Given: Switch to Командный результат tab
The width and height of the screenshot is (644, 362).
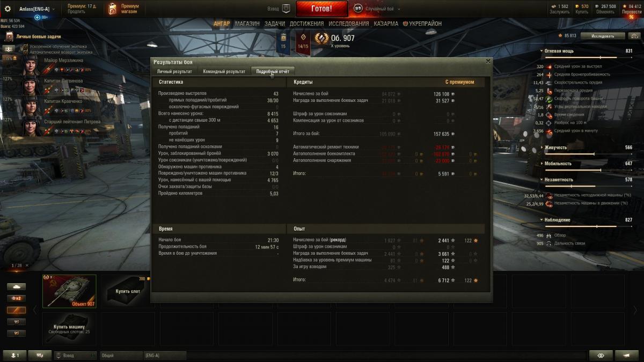Looking at the screenshot, I should [224, 71].
